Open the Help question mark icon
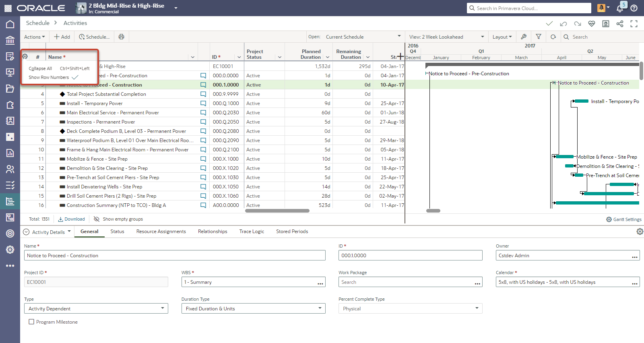The width and height of the screenshot is (644, 343). click(634, 8)
